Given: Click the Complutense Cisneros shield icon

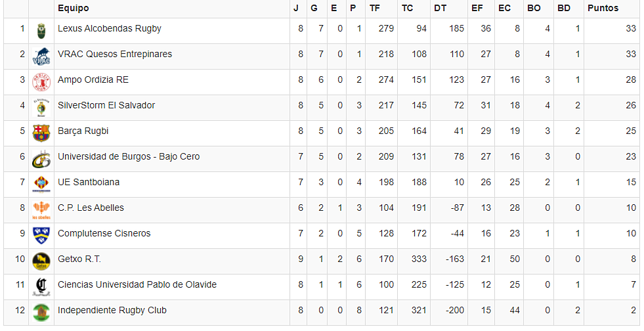Looking at the screenshot, I should [41, 235].
